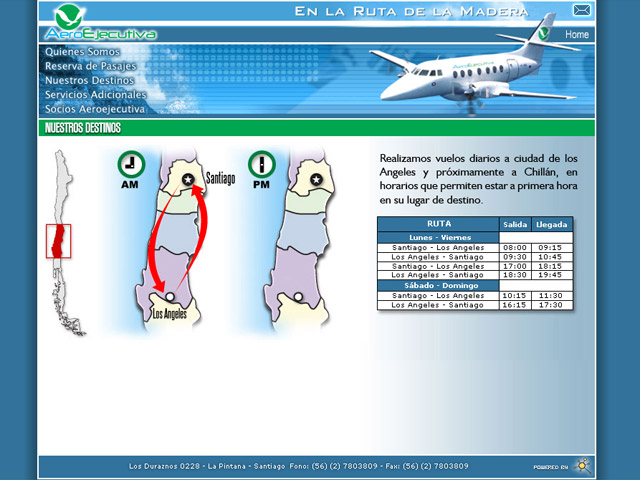Viewport: 640px width, 480px height.
Task: Click the Santiago star marker on AM map
Action: 187,180
